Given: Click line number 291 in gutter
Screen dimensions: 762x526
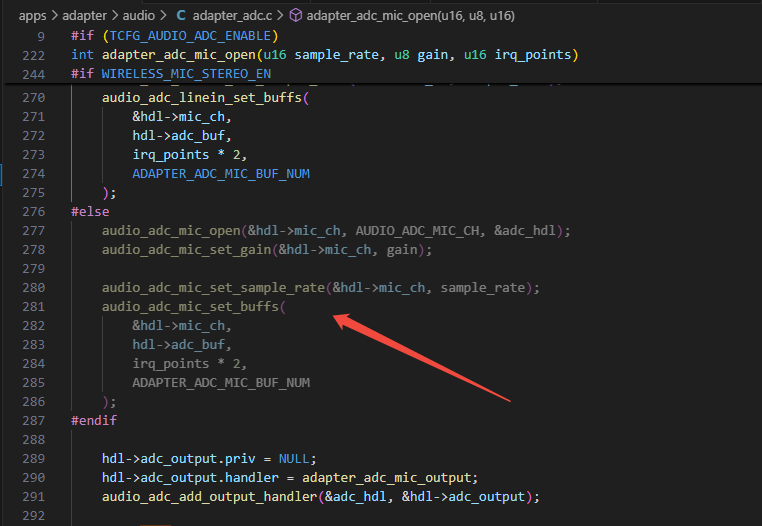Looking at the screenshot, I should (x=34, y=497).
